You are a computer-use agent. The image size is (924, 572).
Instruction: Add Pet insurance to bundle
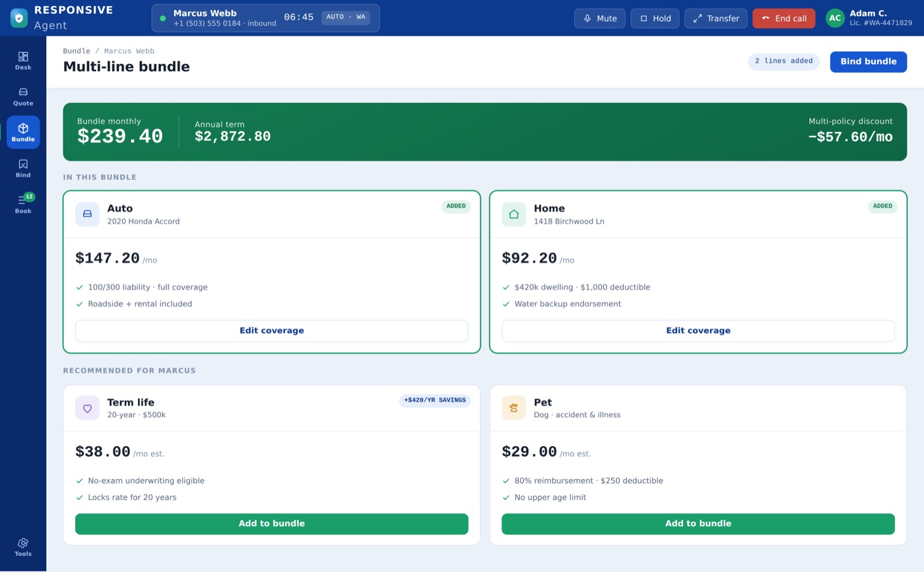click(698, 524)
